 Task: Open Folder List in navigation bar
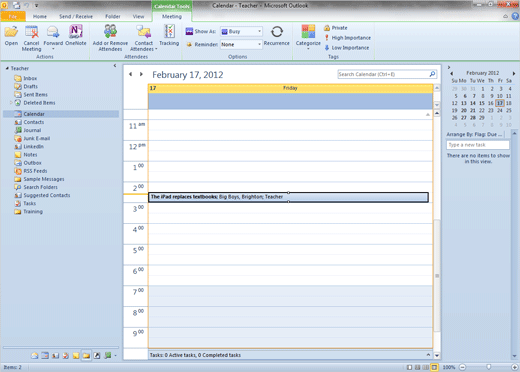click(x=86, y=356)
